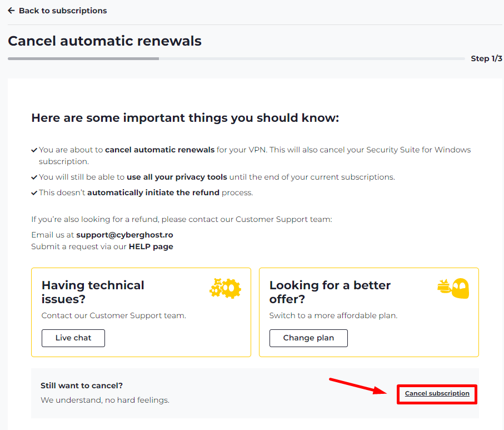504x430 pixels.
Task: Go back to subscriptions
Action: (x=57, y=11)
